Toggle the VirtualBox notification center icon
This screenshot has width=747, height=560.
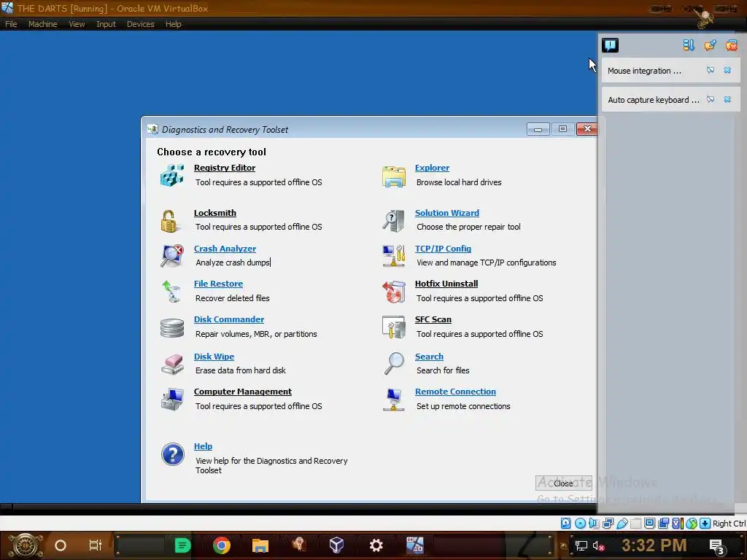click(610, 45)
